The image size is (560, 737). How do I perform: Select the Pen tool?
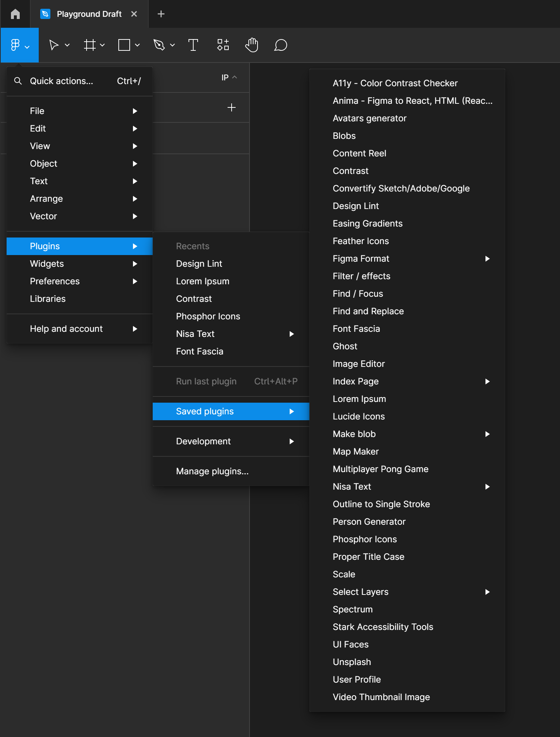click(159, 45)
